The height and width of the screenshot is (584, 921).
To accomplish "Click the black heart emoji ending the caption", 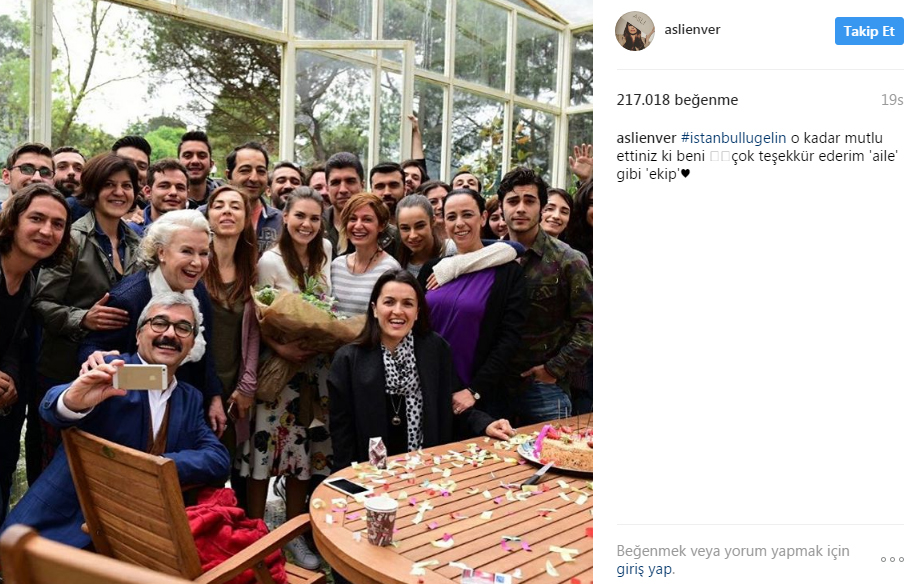I will click(685, 174).
